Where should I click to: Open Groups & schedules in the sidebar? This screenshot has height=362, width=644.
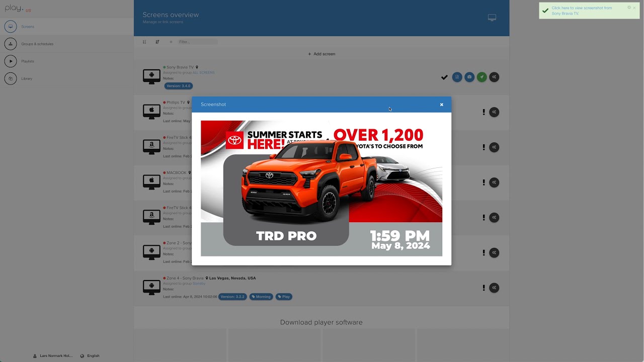tap(37, 44)
